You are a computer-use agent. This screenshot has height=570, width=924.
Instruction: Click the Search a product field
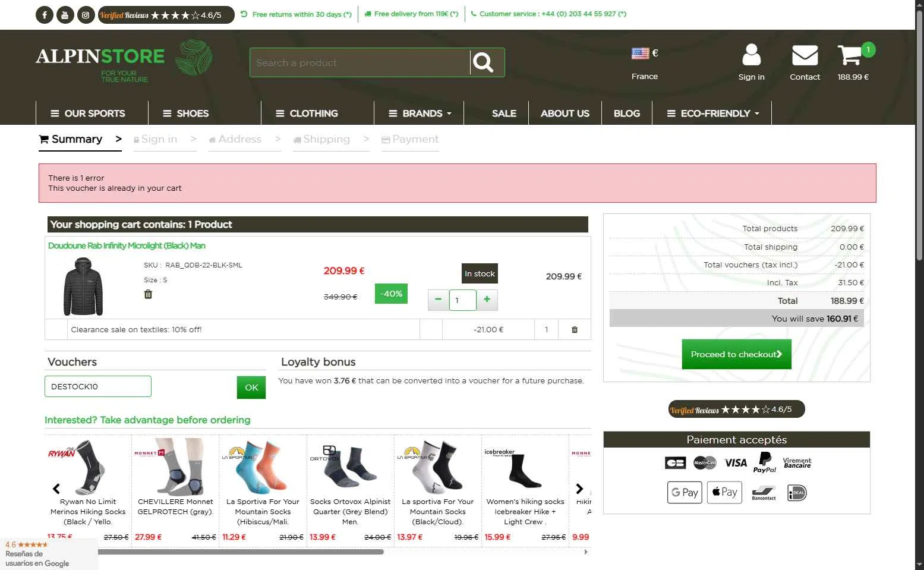tap(360, 62)
